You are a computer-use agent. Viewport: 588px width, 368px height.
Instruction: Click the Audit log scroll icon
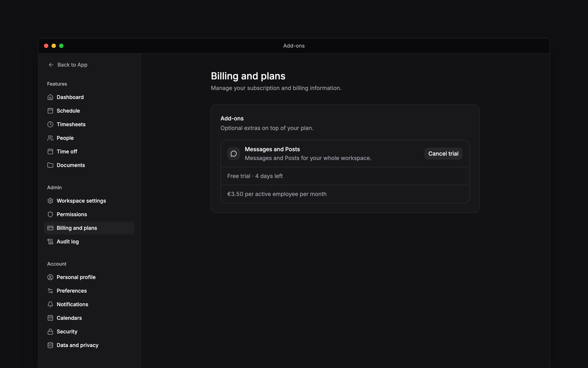tap(50, 242)
